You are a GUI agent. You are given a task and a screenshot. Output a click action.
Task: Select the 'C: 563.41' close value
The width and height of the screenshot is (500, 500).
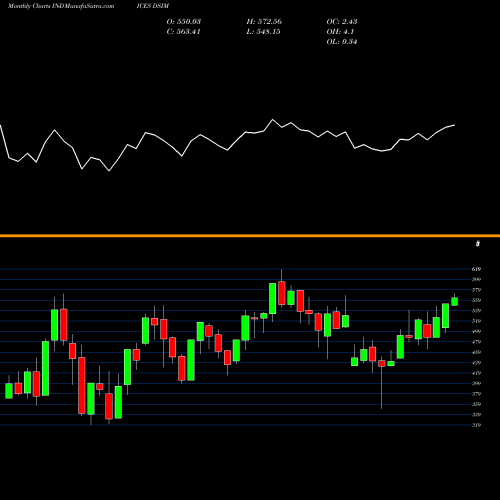point(183,32)
